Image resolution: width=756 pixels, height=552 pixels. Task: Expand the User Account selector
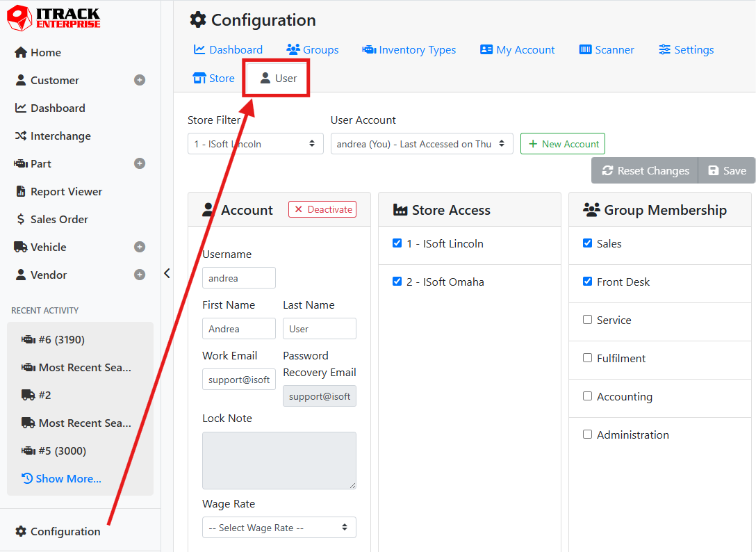point(421,144)
